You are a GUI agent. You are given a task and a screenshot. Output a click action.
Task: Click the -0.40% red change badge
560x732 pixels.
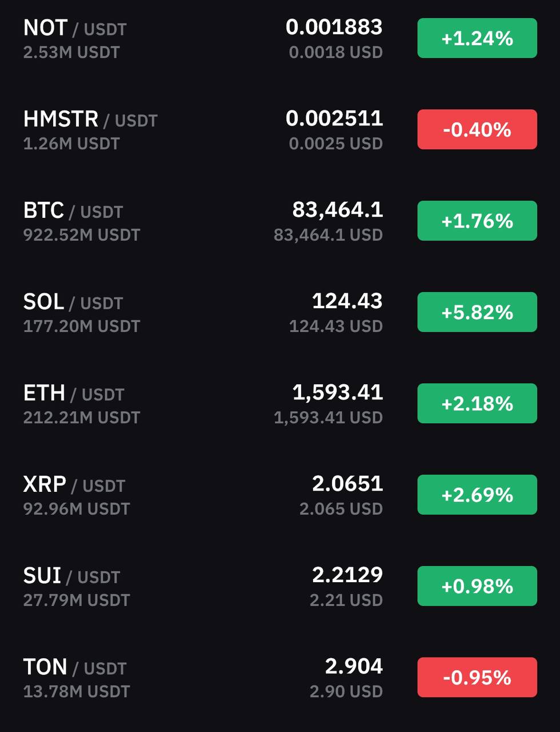tap(477, 129)
